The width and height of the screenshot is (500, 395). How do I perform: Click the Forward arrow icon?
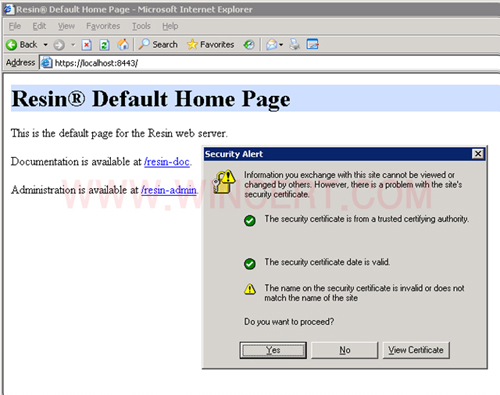click(x=59, y=45)
